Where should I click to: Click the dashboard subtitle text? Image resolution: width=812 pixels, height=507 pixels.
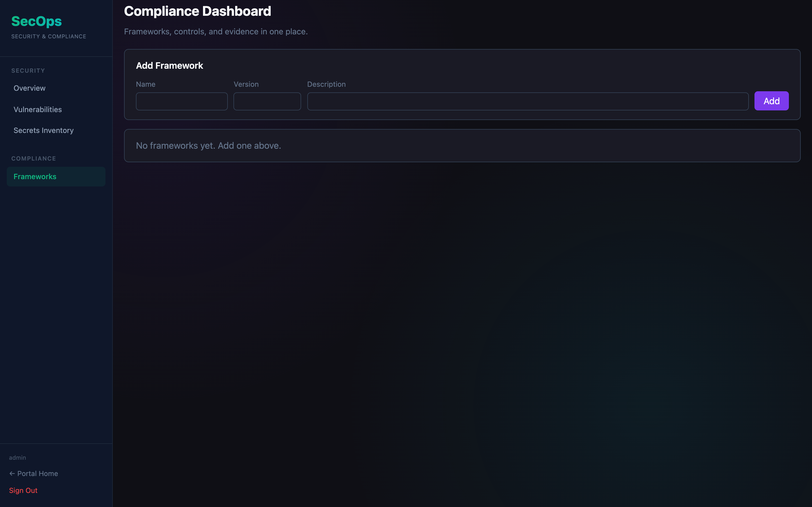[x=216, y=32]
